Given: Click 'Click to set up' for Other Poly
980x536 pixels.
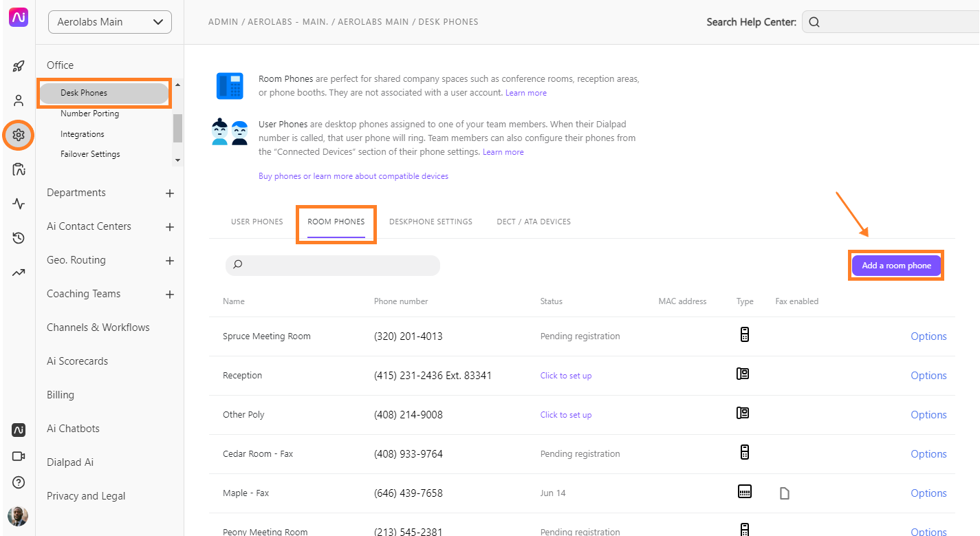Looking at the screenshot, I should point(566,415).
